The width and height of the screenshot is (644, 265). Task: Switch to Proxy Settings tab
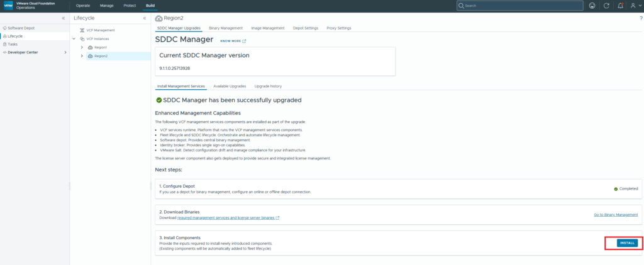339,28
